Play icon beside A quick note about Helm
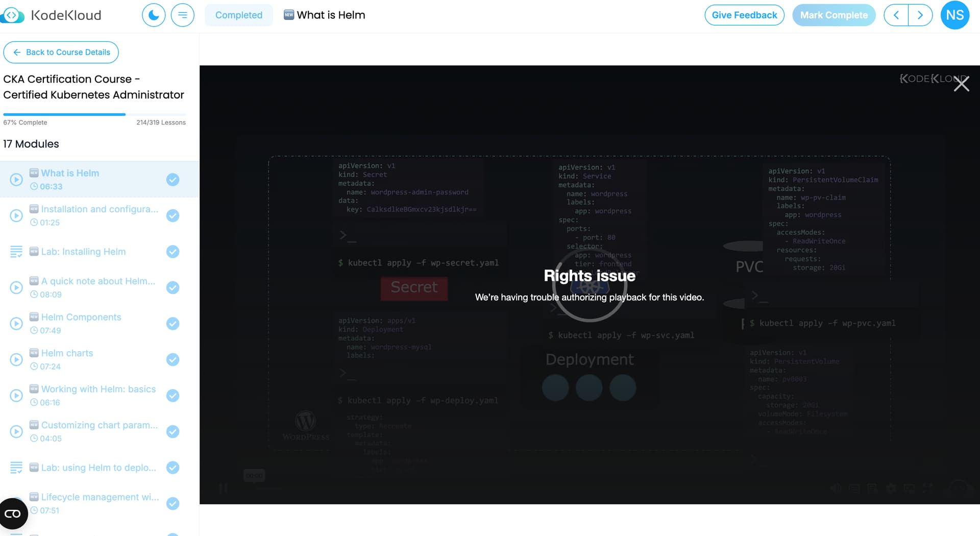Viewport: 980px width, 536px height. tap(16, 287)
